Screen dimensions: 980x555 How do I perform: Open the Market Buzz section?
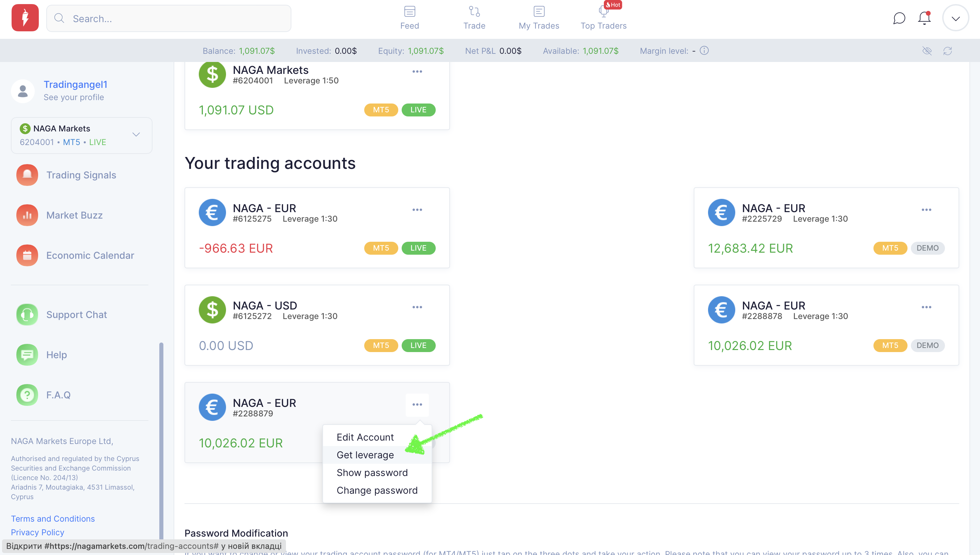(74, 215)
